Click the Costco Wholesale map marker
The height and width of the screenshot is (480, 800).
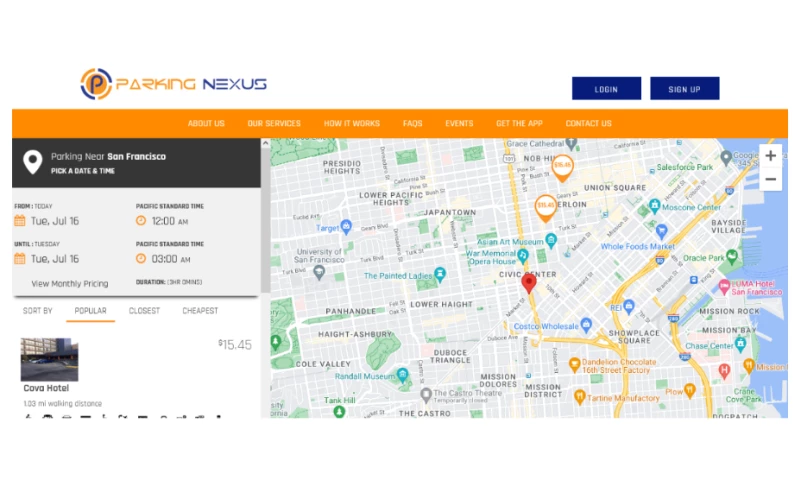click(x=586, y=324)
